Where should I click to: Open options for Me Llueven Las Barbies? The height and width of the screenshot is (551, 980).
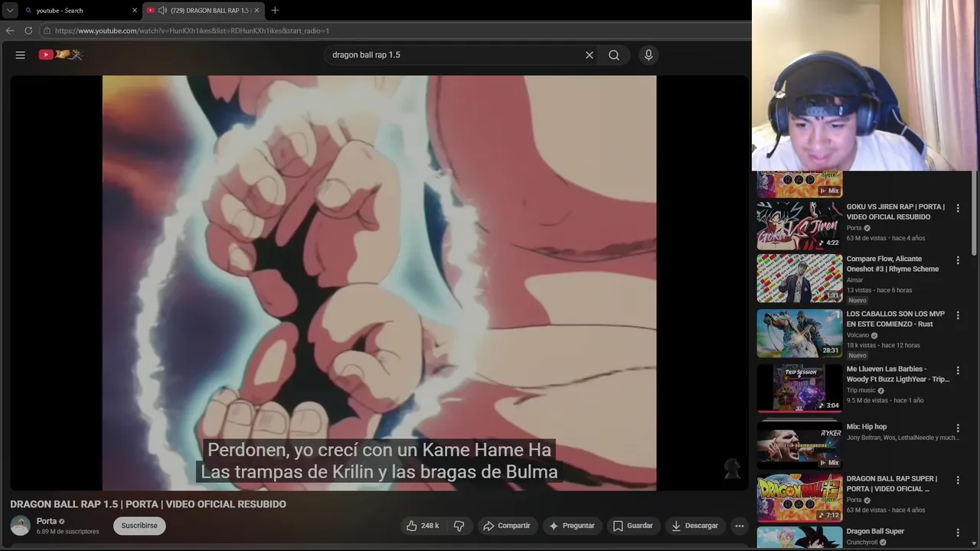click(x=958, y=370)
